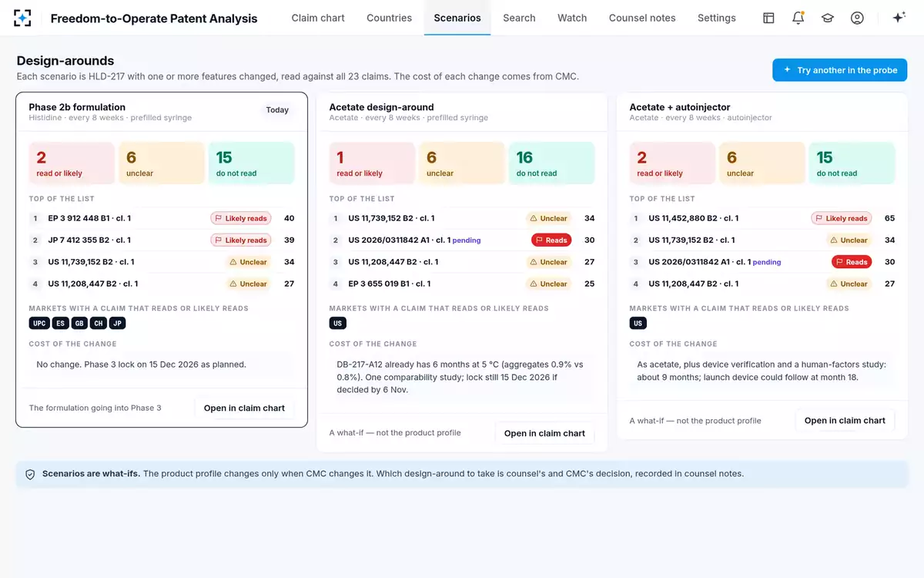Switch to the Claim chart tab

tap(318, 18)
